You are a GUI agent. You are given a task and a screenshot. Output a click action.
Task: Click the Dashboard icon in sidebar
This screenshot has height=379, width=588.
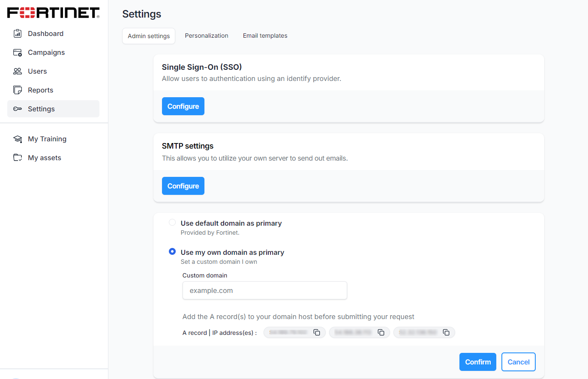click(x=18, y=33)
